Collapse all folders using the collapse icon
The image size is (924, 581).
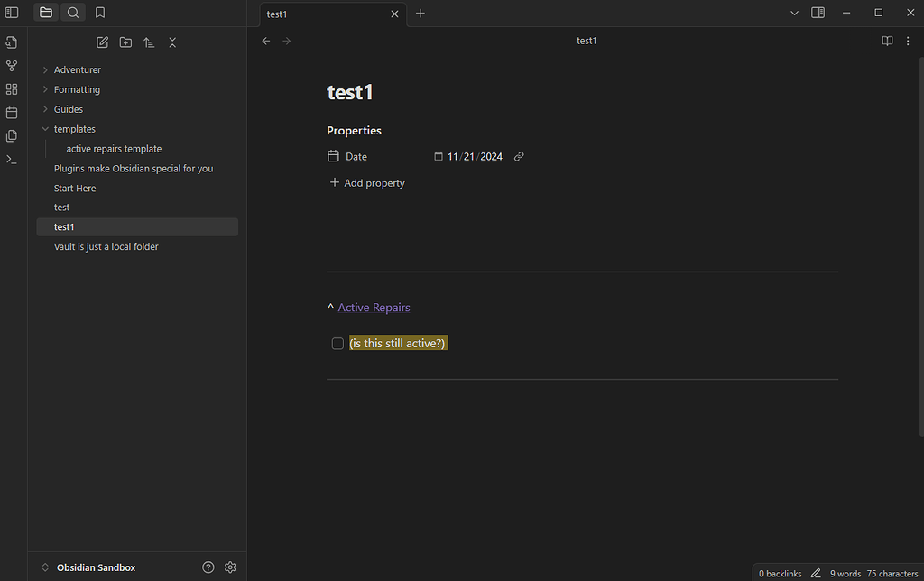[x=172, y=41]
